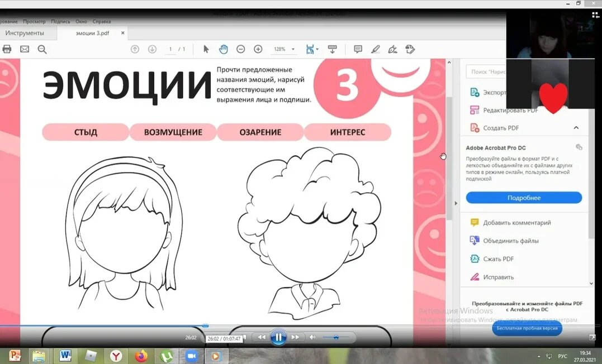602x364 pixels.
Task: Click the Email document icon
Action: coord(23,49)
